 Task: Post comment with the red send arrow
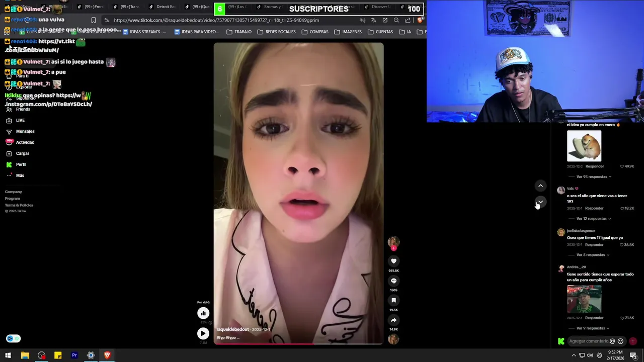[633, 341]
